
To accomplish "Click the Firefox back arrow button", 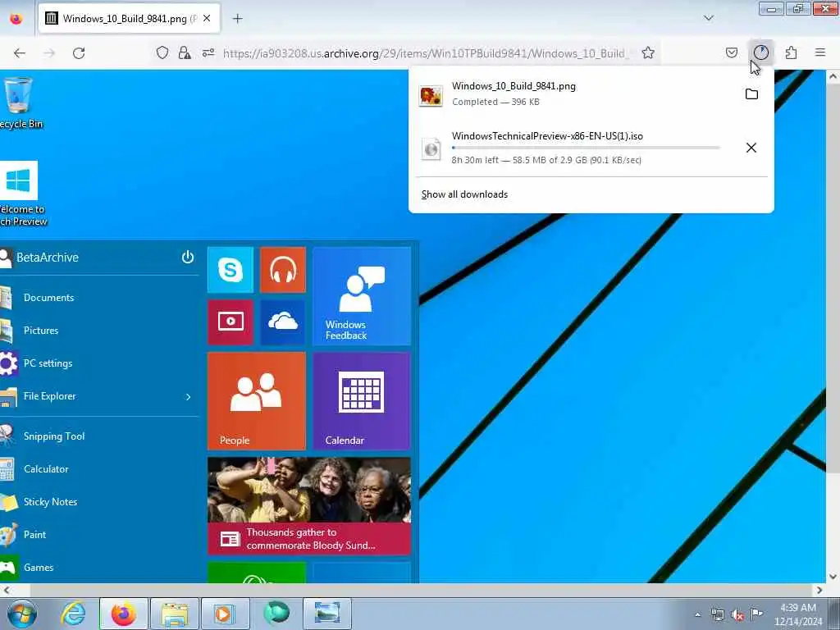I will [20, 53].
